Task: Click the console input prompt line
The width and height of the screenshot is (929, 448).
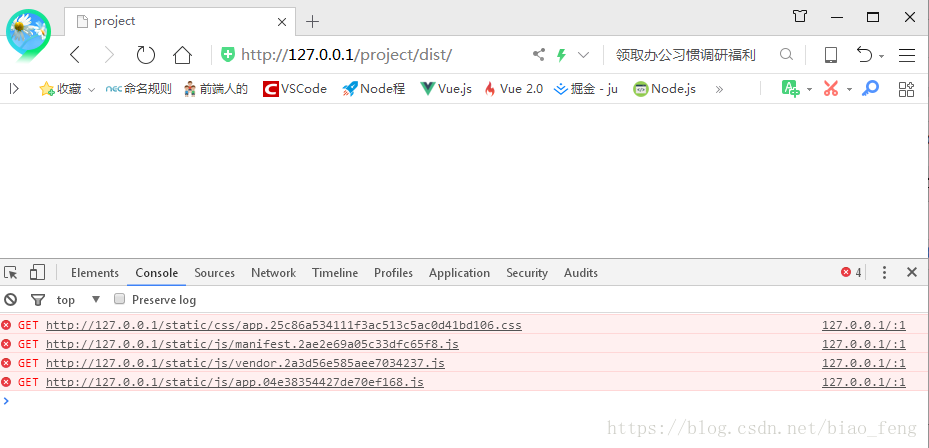Action: click(464, 401)
